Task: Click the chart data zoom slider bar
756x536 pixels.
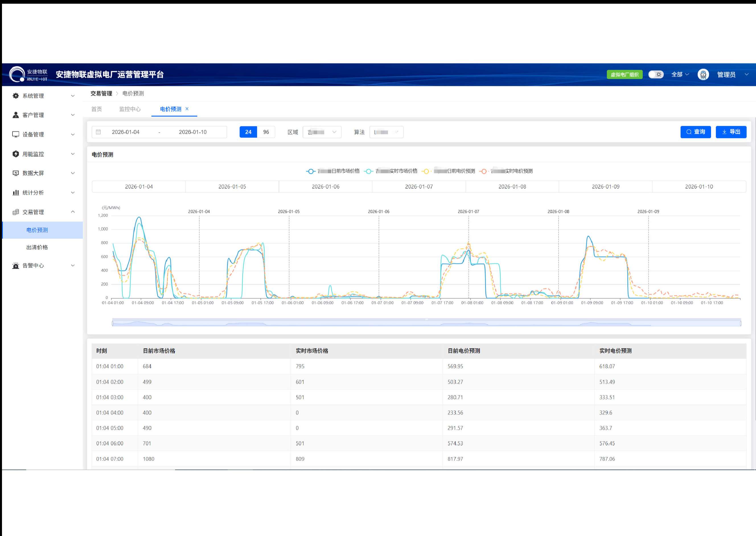Action: tap(426, 323)
